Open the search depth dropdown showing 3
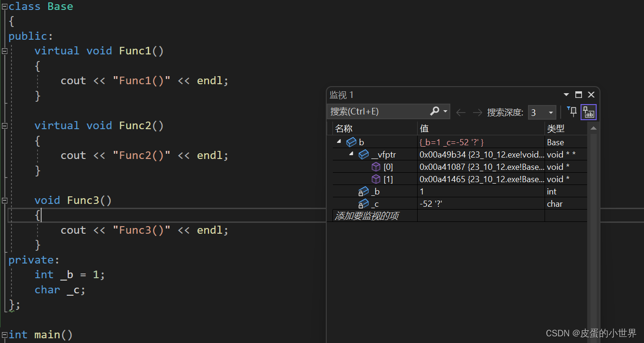This screenshot has width=644, height=343. tap(542, 113)
